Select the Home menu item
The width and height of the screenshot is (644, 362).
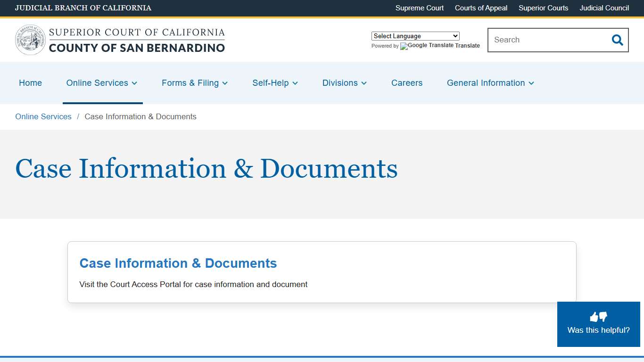pos(30,83)
